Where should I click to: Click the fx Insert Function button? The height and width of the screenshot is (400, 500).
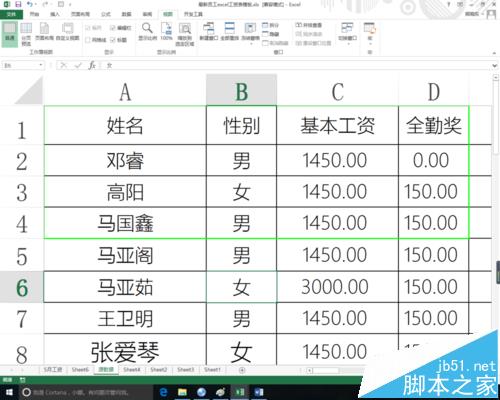92,65
